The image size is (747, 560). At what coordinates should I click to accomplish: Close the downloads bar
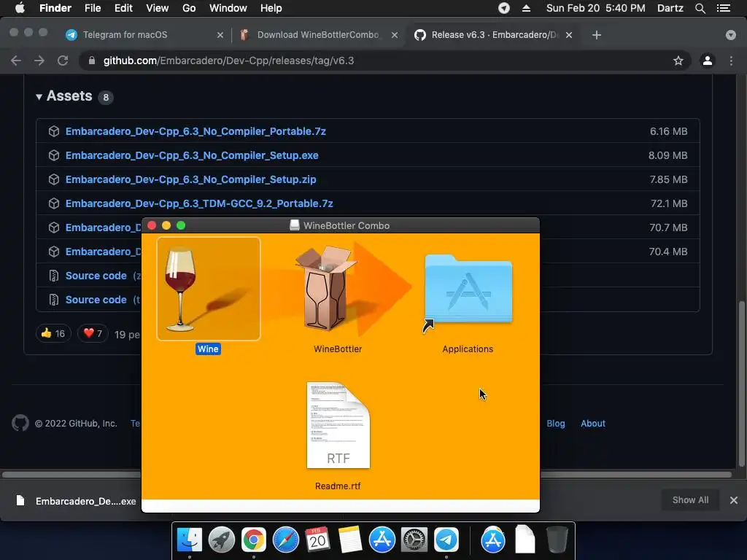pos(734,500)
